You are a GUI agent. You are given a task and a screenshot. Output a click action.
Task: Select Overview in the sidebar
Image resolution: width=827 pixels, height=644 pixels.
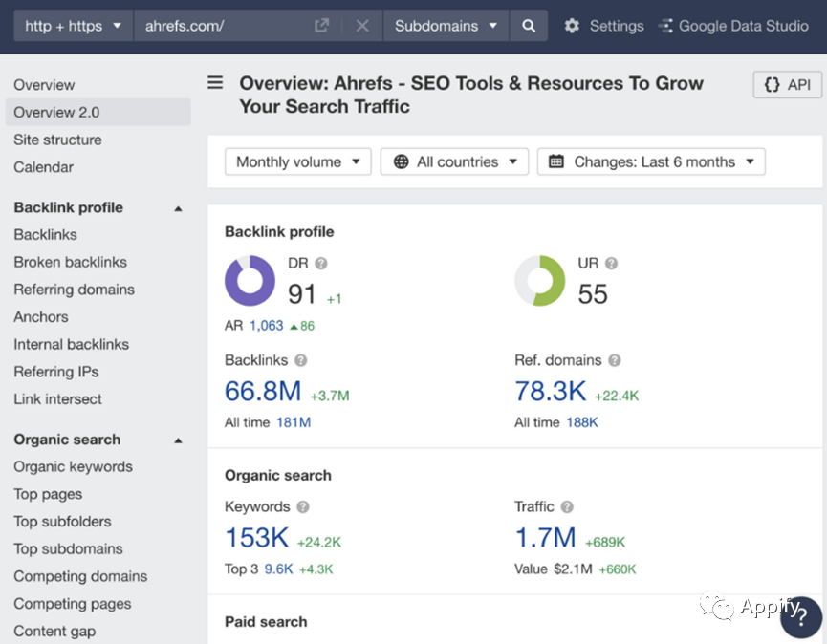44,85
